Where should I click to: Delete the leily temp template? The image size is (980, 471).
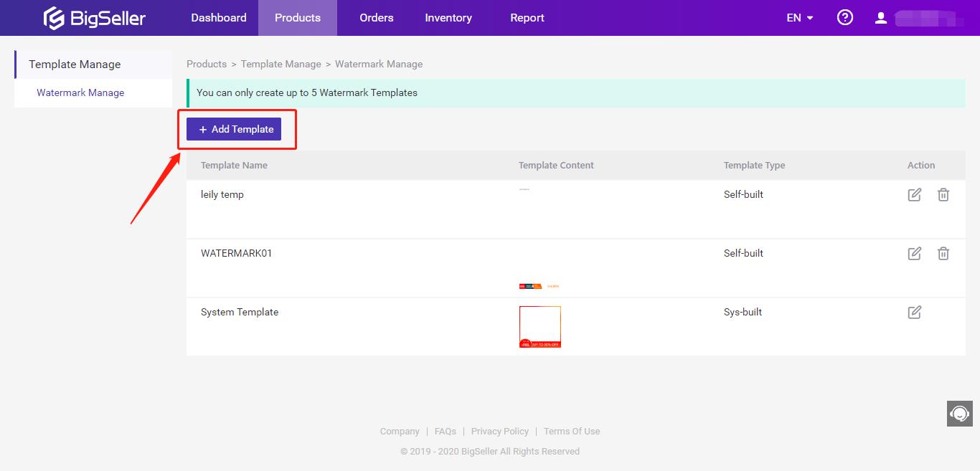coord(943,194)
